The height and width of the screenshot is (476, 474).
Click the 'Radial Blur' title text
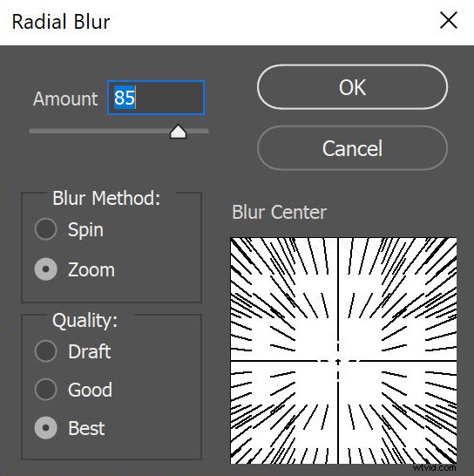tap(61, 22)
